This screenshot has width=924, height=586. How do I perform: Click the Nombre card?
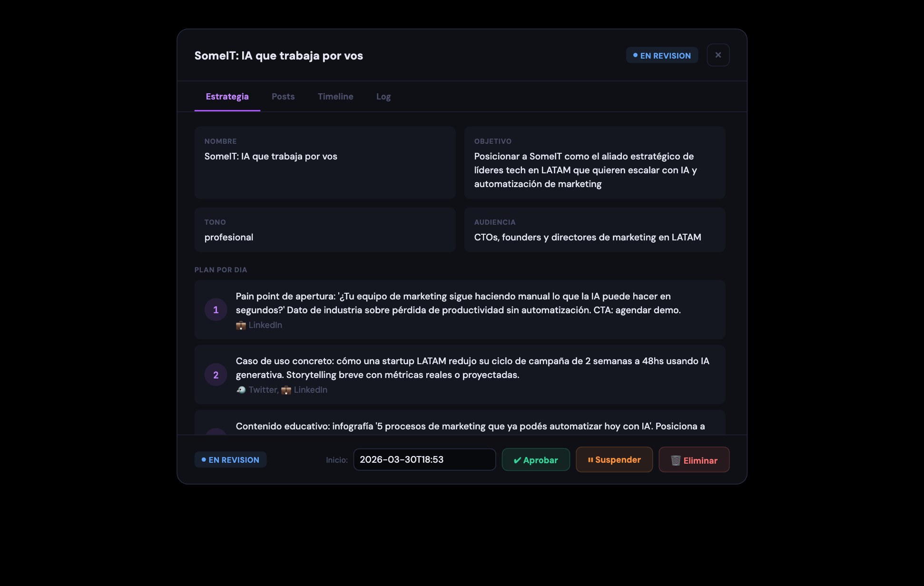click(x=325, y=162)
